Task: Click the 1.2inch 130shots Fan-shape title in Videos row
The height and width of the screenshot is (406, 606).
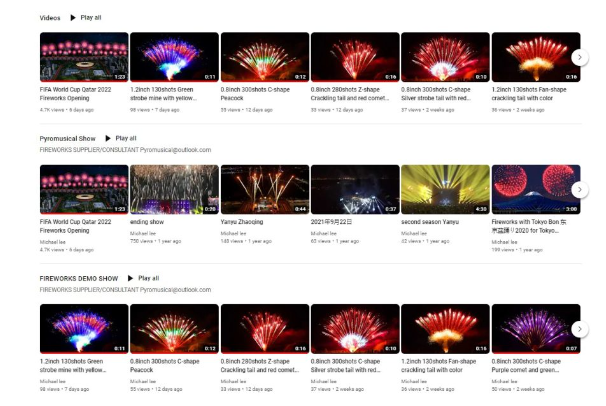Action: [x=529, y=94]
